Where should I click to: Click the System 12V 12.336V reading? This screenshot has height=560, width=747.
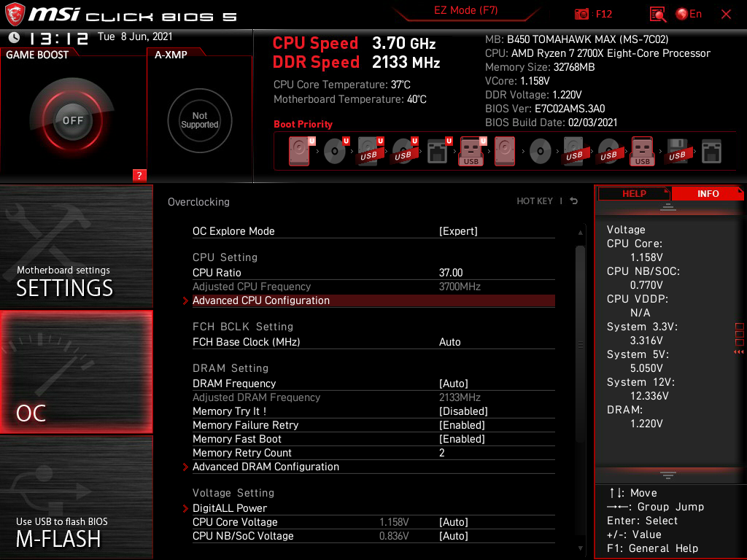(640, 389)
